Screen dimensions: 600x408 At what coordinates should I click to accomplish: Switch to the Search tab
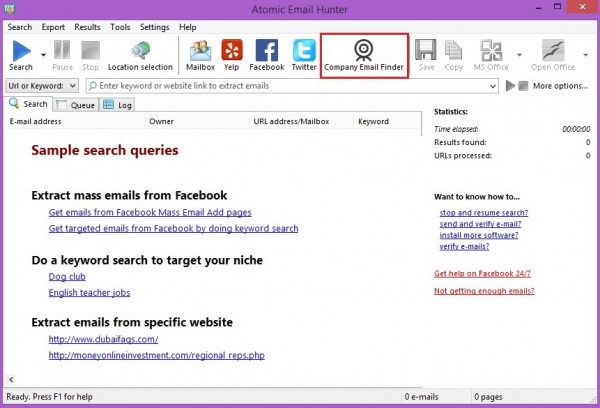(x=29, y=104)
